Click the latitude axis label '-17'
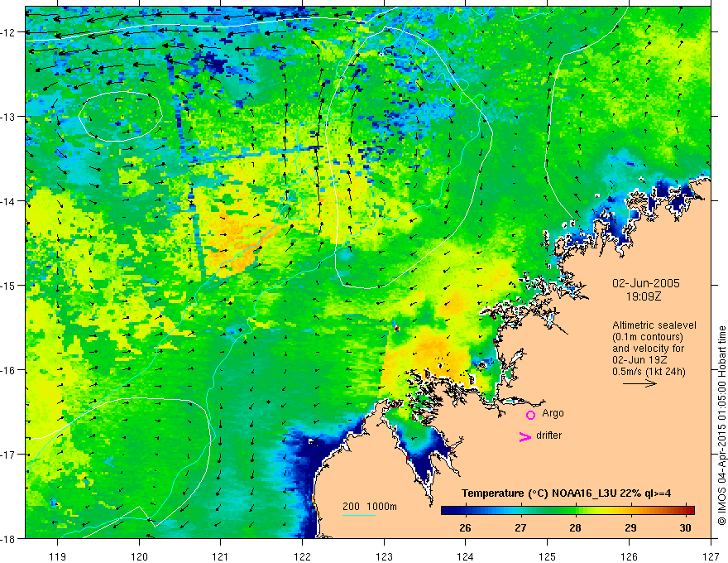 coord(9,455)
